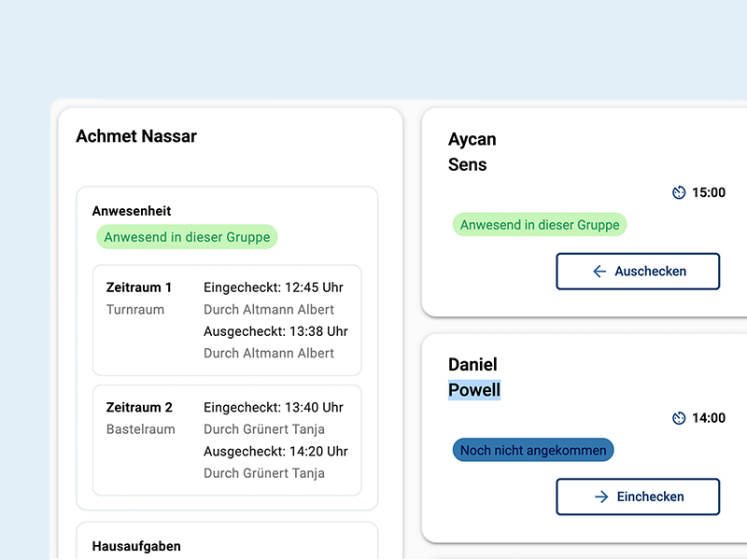
Task: Click 'Durch Grünert Tanja' under Ausgecheckt 14:20
Action: point(264,473)
